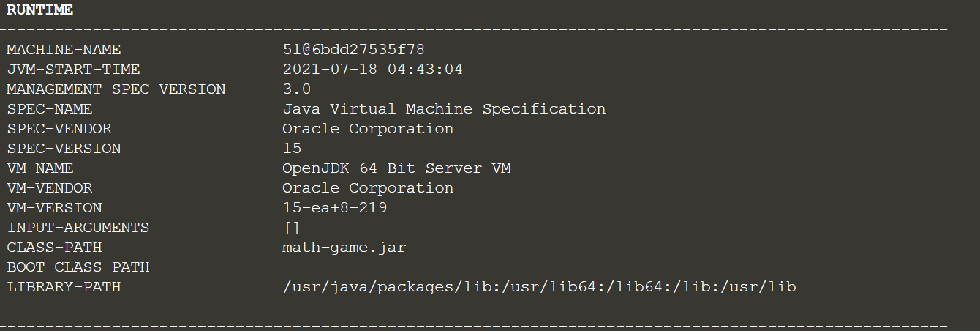This screenshot has height=331, width=980.
Task: Click the INPUT-ARGUMENTS empty brackets value
Action: click(x=292, y=228)
